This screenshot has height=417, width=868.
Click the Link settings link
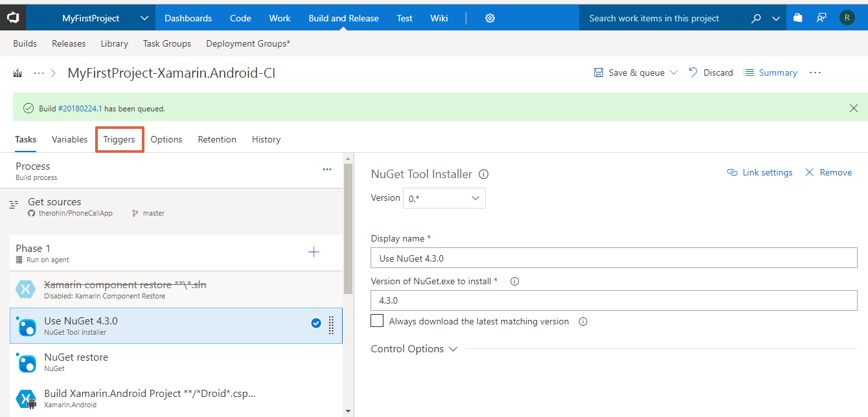coord(760,172)
